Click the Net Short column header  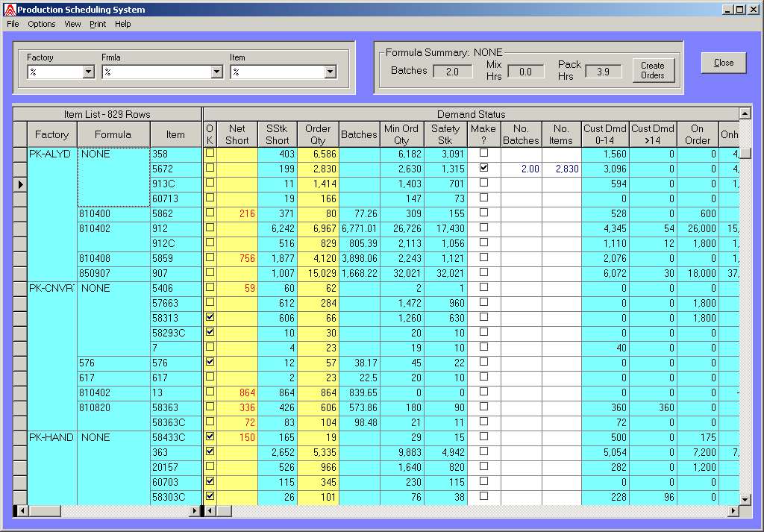click(x=237, y=134)
